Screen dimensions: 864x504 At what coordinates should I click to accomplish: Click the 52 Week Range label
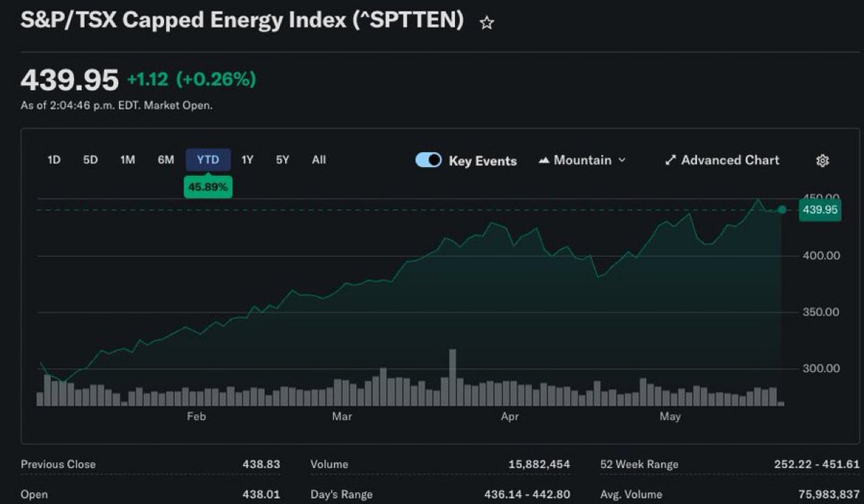(639, 465)
